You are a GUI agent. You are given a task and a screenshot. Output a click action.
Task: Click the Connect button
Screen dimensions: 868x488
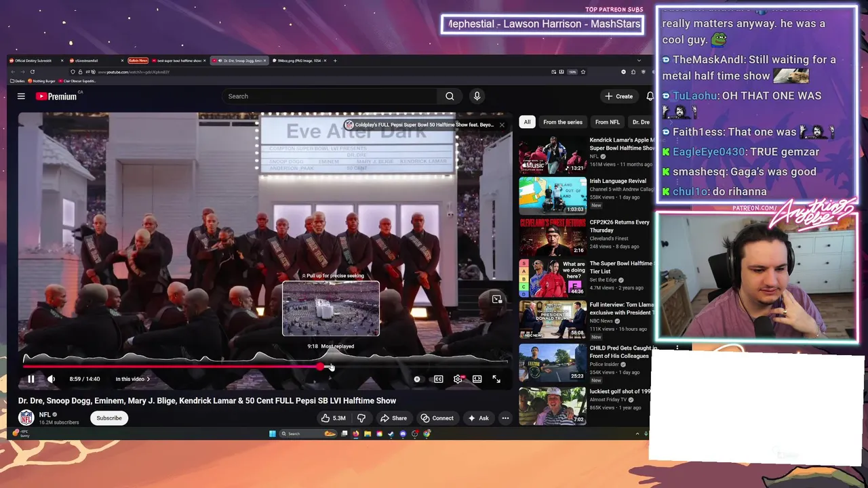tap(437, 418)
